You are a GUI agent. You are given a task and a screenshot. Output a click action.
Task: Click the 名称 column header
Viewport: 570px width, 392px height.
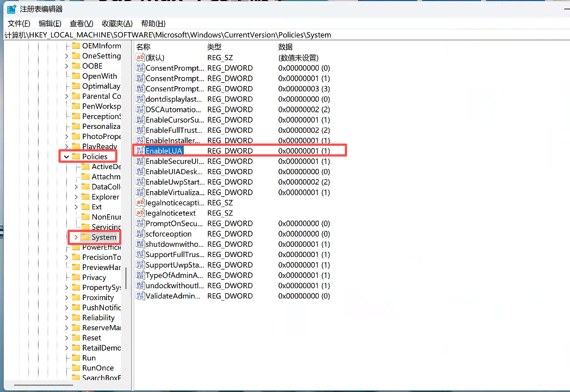click(x=143, y=47)
